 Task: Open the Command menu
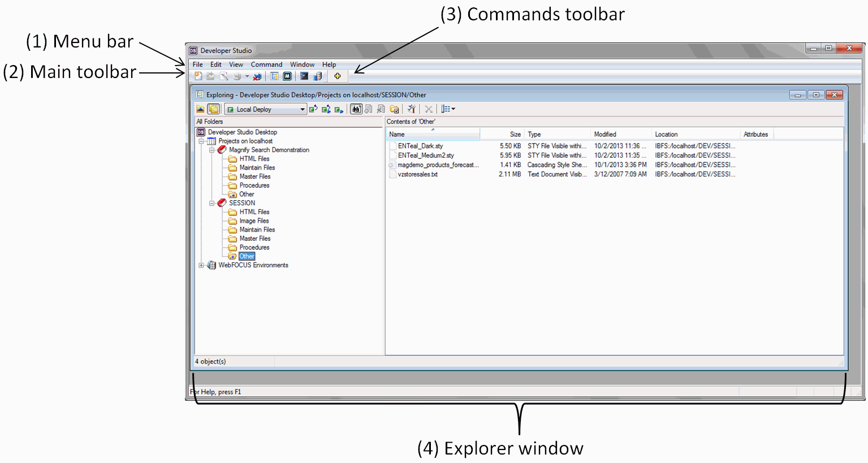coord(266,64)
